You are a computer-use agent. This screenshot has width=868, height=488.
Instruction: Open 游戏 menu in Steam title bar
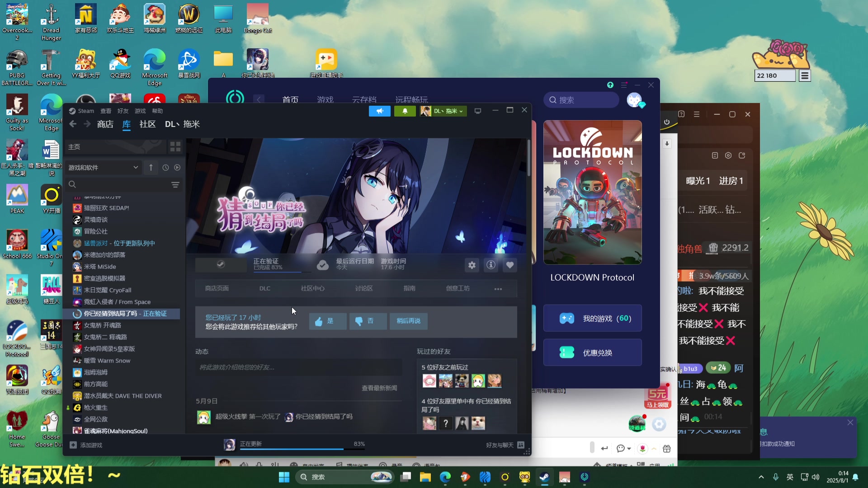(x=140, y=111)
